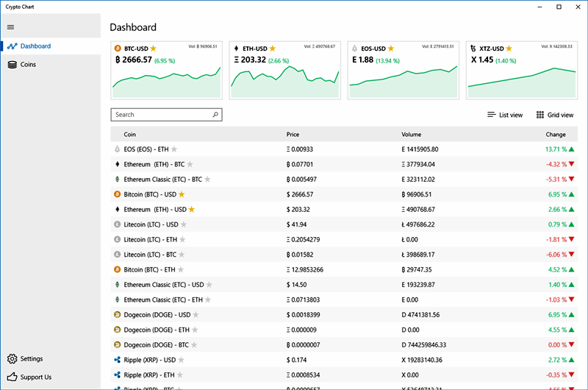Image resolution: width=588 pixels, height=390 pixels.
Task: Favorite Dogecoin (DOGE) - USD with star
Action: (x=196, y=314)
